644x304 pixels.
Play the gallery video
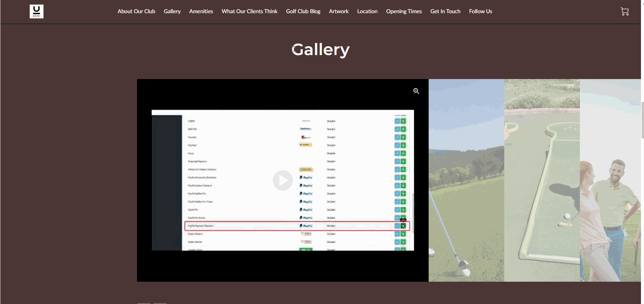click(x=283, y=180)
